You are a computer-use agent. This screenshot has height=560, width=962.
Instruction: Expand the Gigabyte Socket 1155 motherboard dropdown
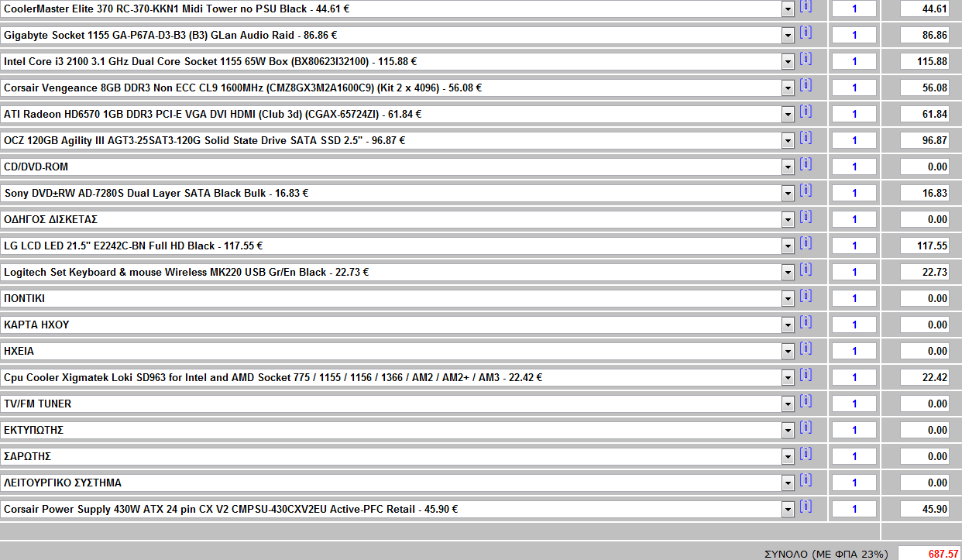[x=788, y=36]
